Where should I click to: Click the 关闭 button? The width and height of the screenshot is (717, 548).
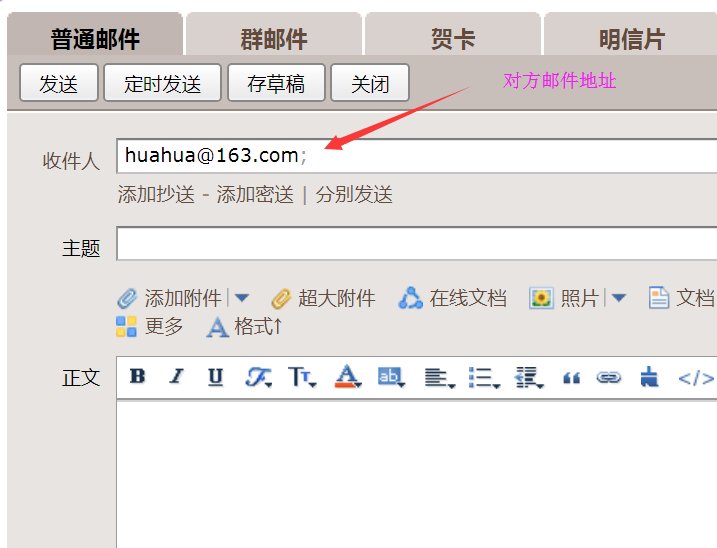point(370,83)
